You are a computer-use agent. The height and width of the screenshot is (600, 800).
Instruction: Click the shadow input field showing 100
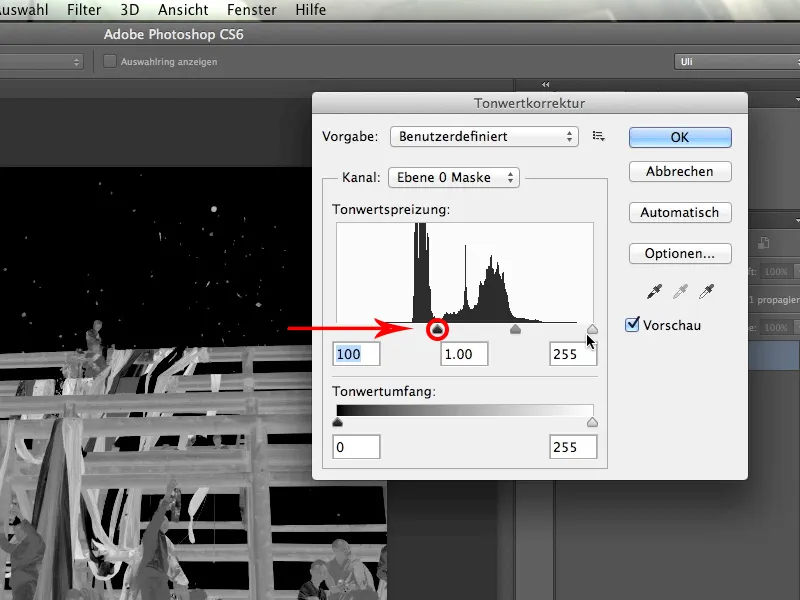click(x=356, y=354)
